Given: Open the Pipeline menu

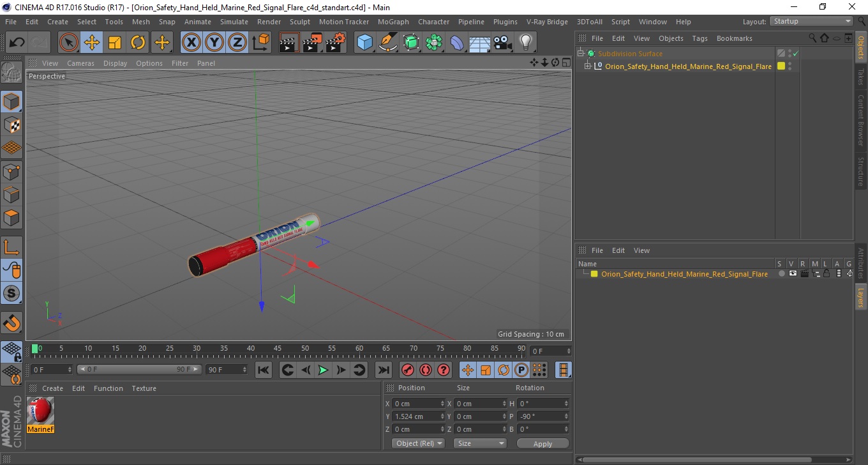Looking at the screenshot, I should point(471,22).
